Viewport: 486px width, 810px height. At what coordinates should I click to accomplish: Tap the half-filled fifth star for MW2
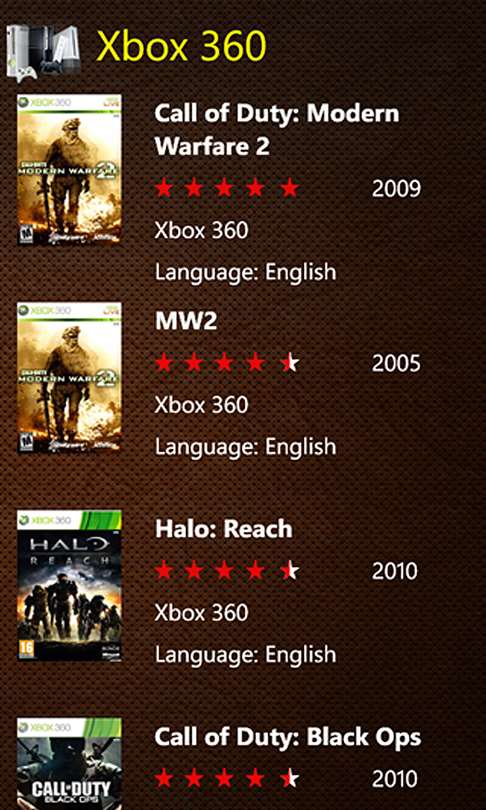(290, 363)
